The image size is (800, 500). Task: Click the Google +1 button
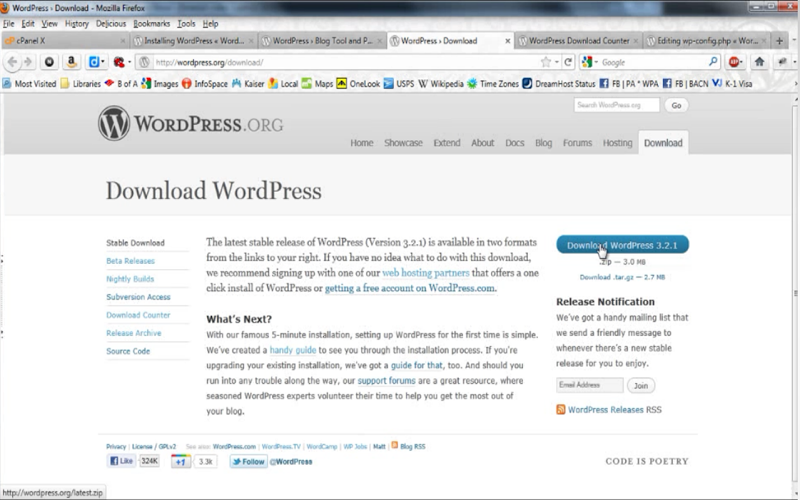[181, 461]
